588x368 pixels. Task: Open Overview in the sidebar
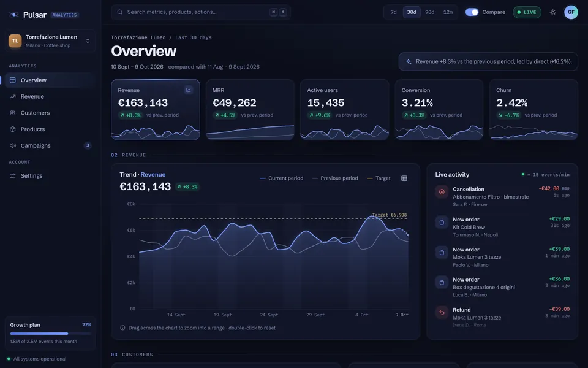(x=50, y=80)
